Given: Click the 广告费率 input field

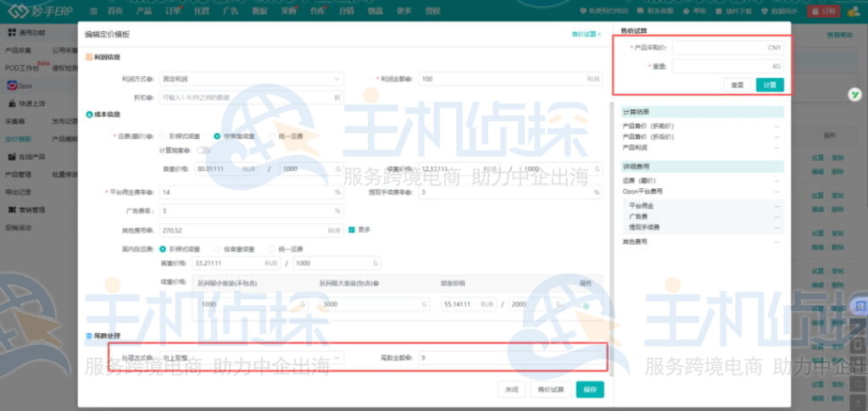Looking at the screenshot, I should click(251, 211).
